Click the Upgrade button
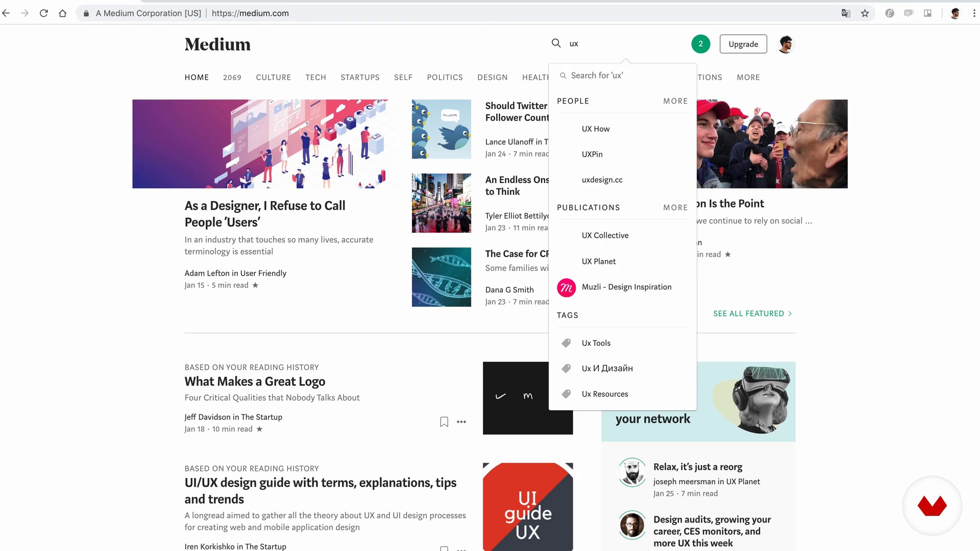The height and width of the screenshot is (551, 980). [x=743, y=44]
